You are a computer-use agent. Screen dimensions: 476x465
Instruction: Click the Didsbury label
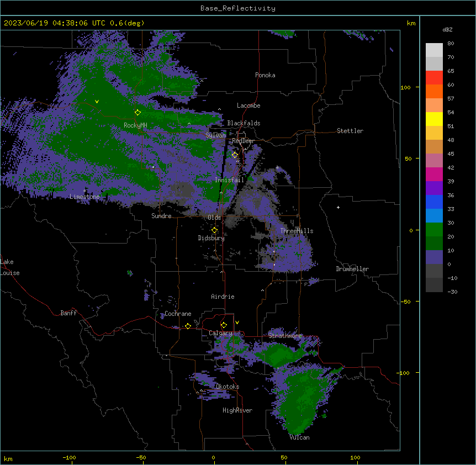pos(211,238)
